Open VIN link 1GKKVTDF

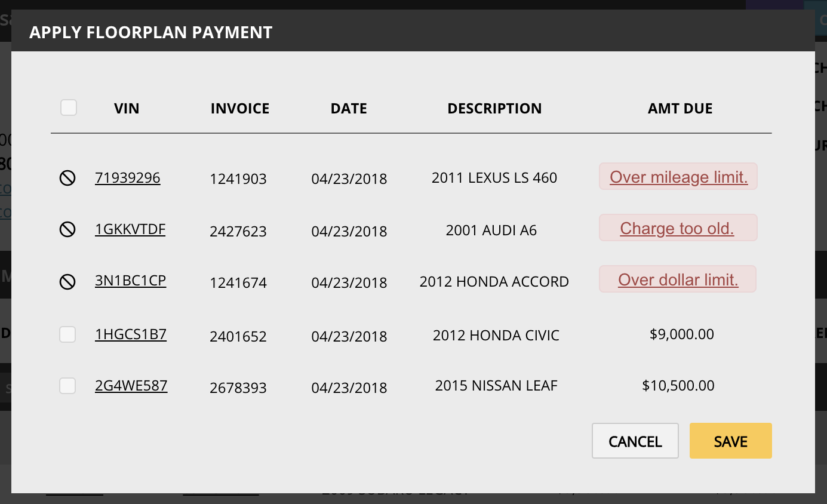(130, 229)
